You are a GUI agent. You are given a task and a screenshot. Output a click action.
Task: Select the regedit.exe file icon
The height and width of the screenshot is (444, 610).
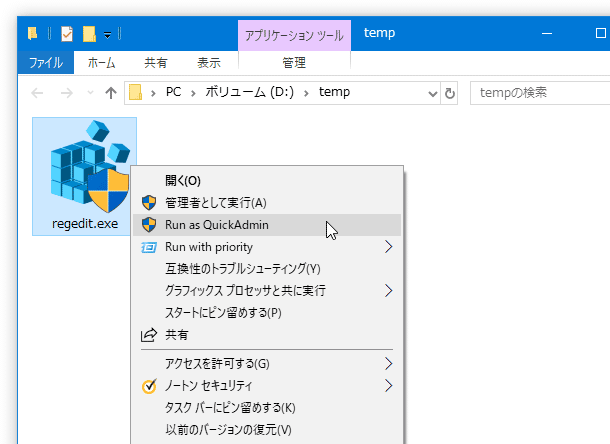tap(89, 166)
